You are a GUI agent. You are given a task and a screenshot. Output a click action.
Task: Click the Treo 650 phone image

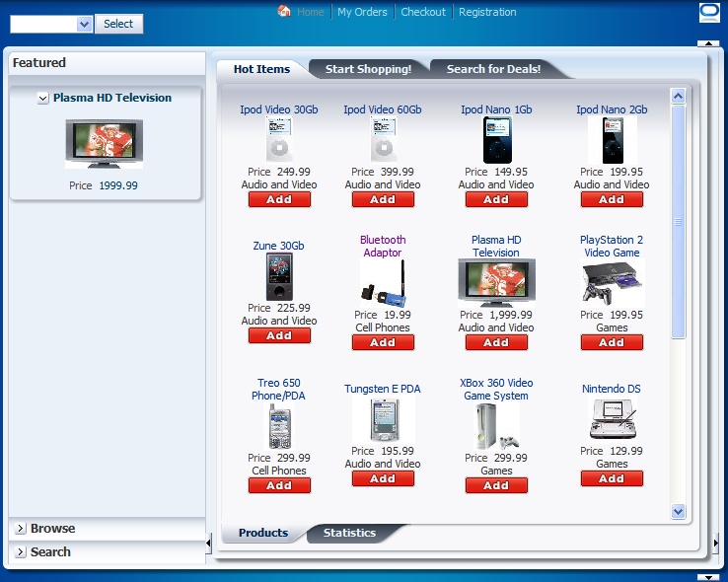[x=279, y=426]
